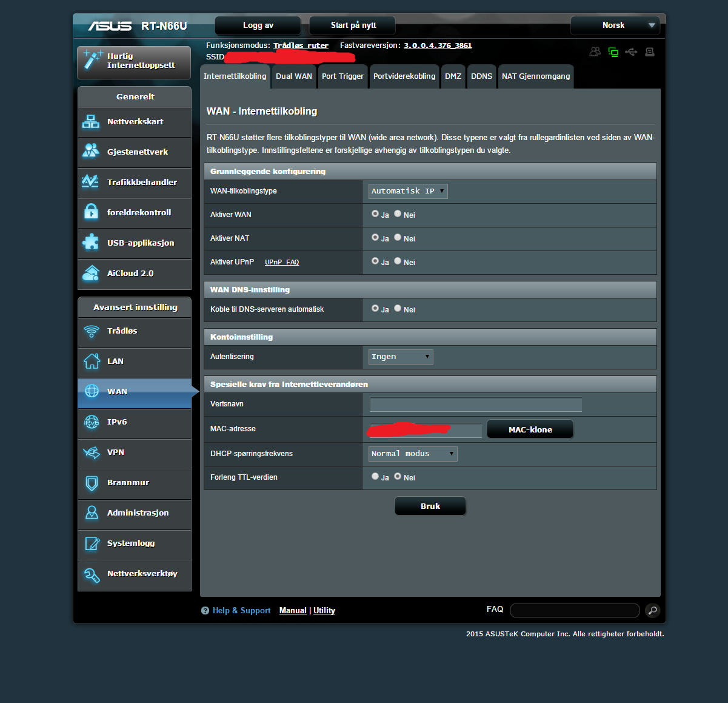Switch to the Internettilkobling tab
728x703 pixels.
pos(235,76)
